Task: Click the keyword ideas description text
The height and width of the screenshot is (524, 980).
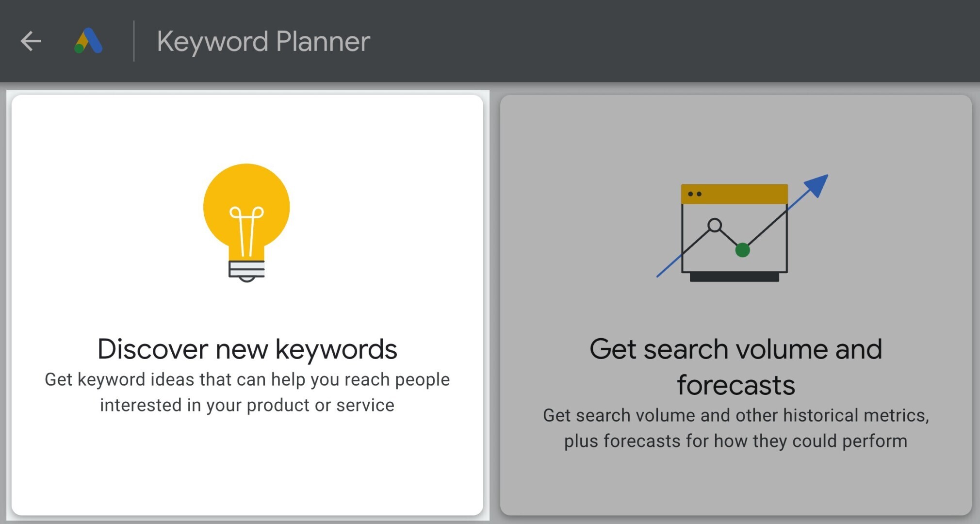Action: [x=247, y=392]
